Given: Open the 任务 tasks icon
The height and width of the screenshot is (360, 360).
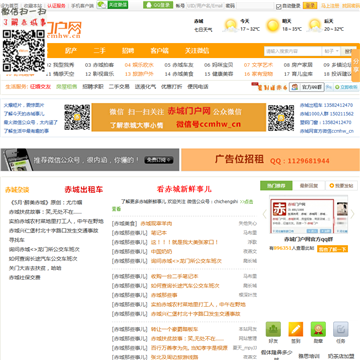Looking at the screenshot, I should click(341, 329).
